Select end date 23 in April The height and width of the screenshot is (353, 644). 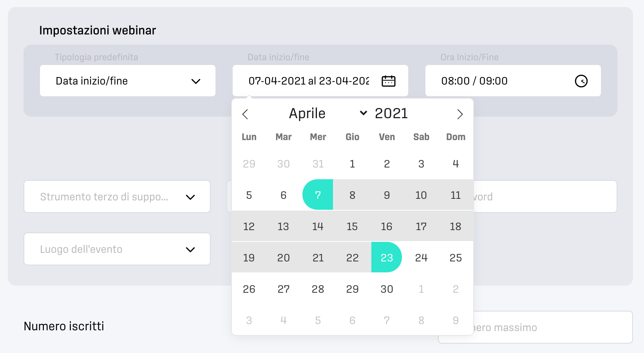[387, 258]
